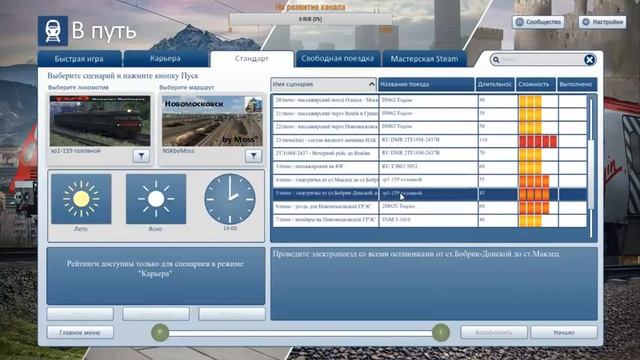Select the '7 июня' scenario for Новомосковскую ГРЭС

[x=326, y=220]
